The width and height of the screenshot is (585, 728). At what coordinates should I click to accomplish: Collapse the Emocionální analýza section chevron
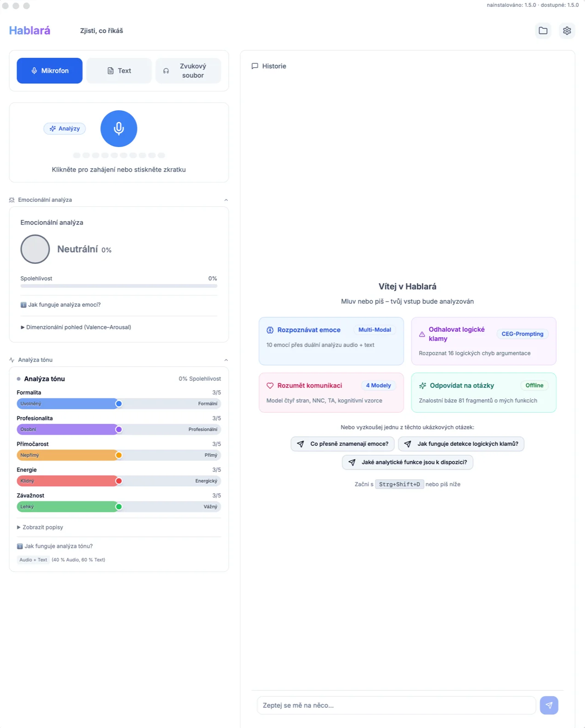coord(226,200)
